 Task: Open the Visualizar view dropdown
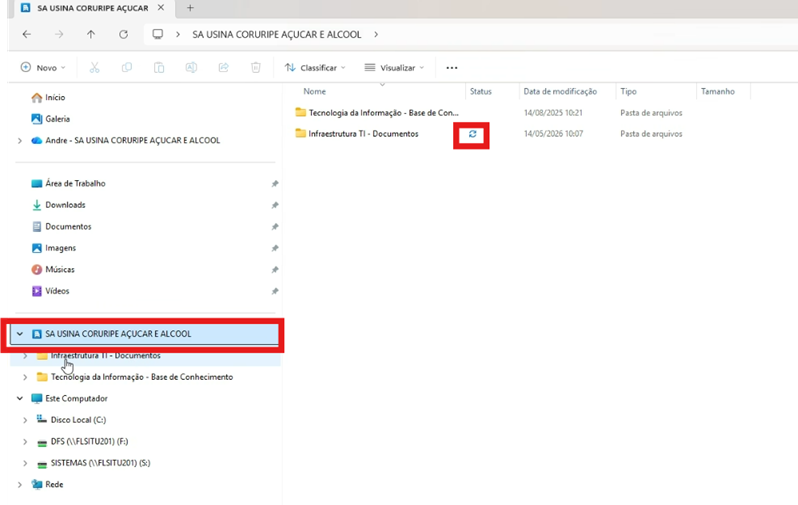coord(394,68)
